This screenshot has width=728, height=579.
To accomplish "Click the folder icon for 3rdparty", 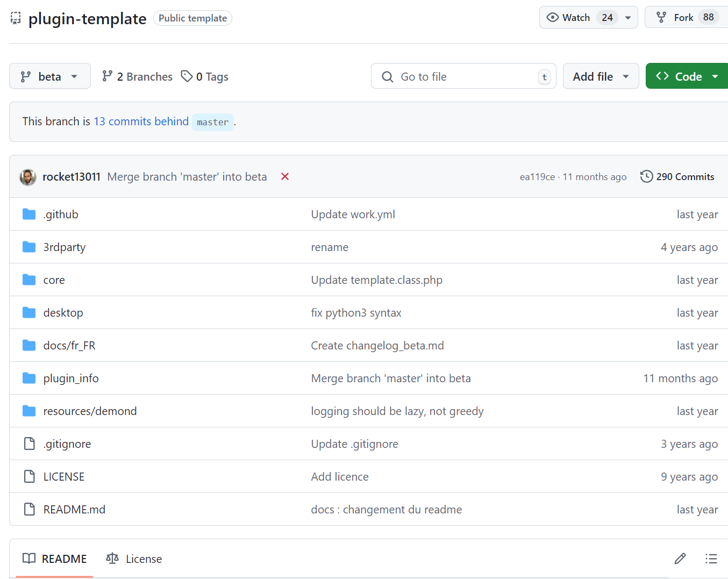I will click(29, 247).
